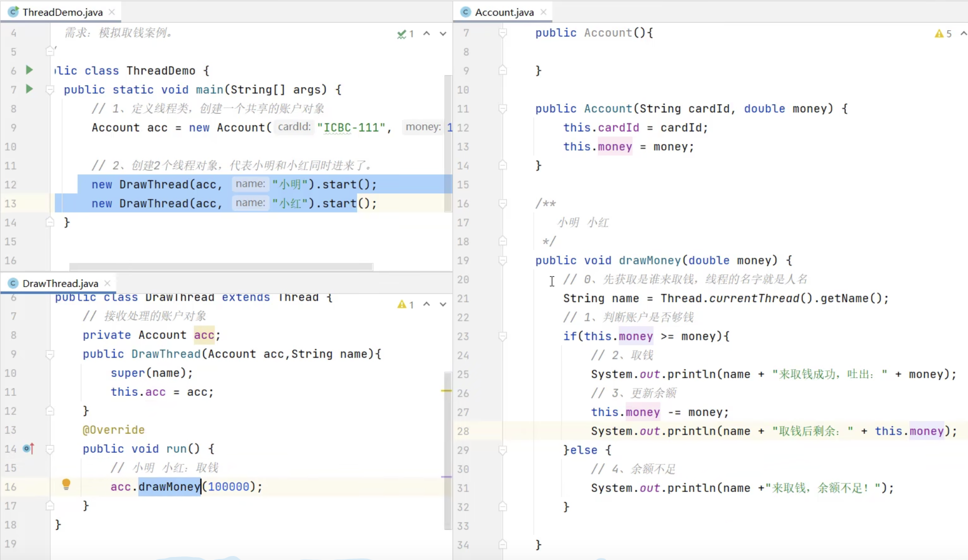Viewport: 968px width, 560px height.
Task: Click "this.acc = acc" assignment
Action: (x=162, y=392)
